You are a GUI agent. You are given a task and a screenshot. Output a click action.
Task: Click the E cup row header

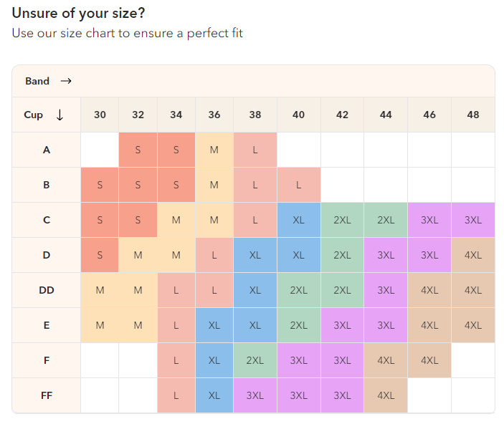click(47, 325)
